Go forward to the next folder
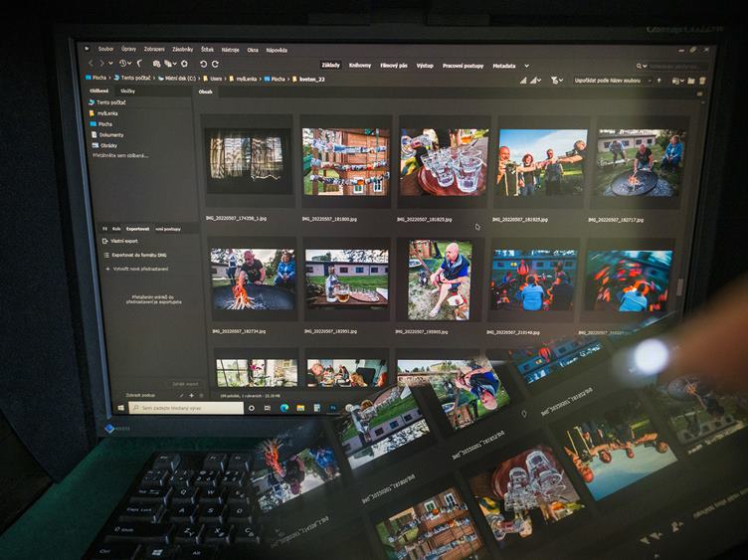The width and height of the screenshot is (748, 560). [101, 63]
